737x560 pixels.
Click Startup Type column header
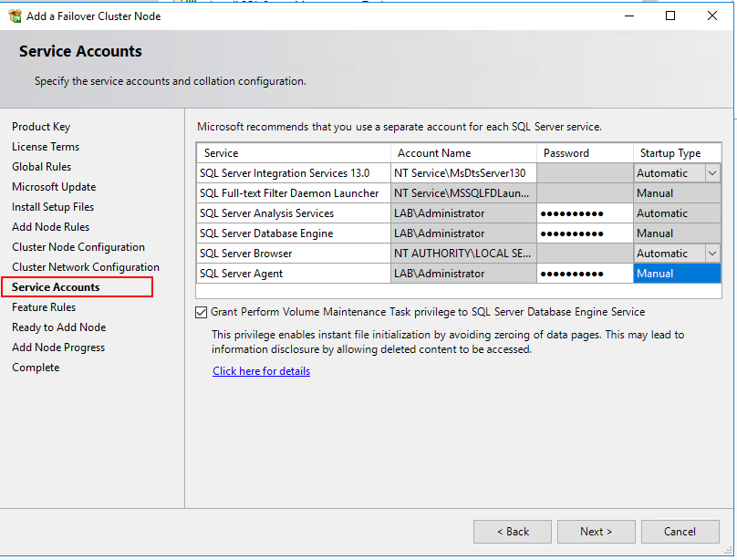(677, 153)
